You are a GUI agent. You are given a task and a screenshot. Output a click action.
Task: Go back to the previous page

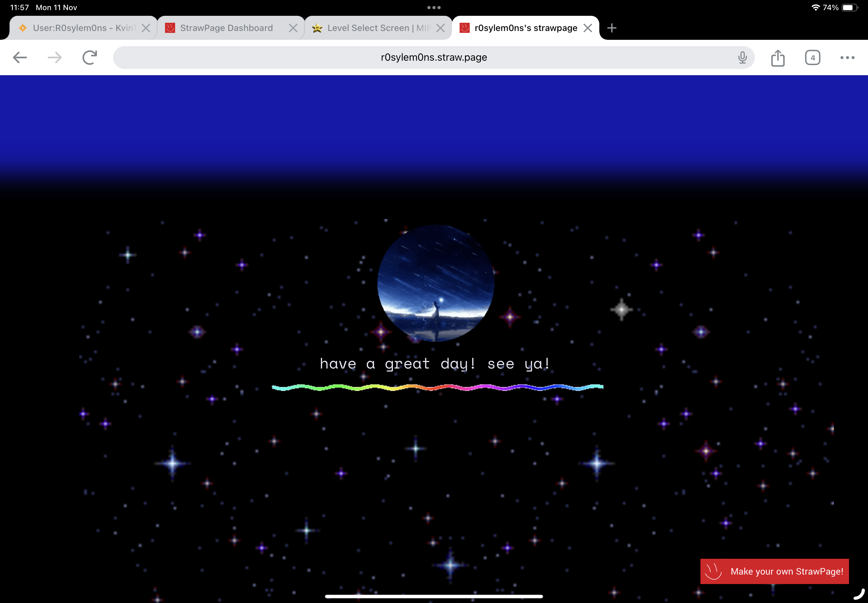point(20,58)
